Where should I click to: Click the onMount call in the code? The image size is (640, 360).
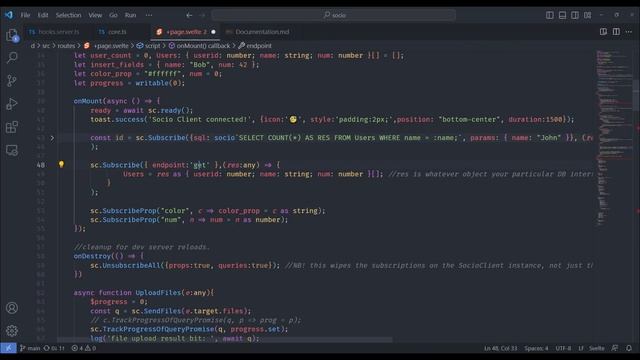click(88, 101)
